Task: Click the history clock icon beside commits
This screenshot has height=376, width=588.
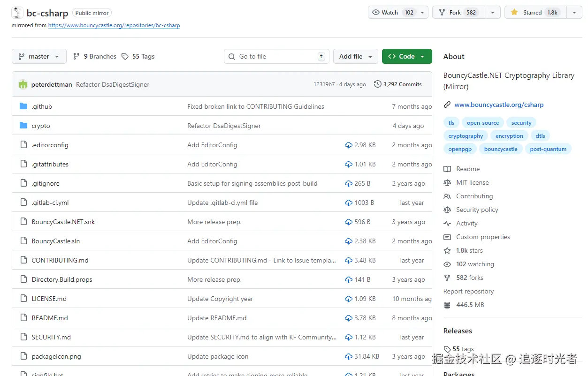Action: [x=377, y=84]
